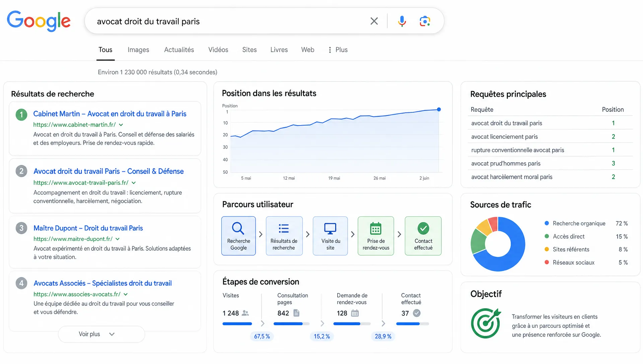Switch to the Sites tab
Viewport: 643px width, 364px height.
pos(249,50)
